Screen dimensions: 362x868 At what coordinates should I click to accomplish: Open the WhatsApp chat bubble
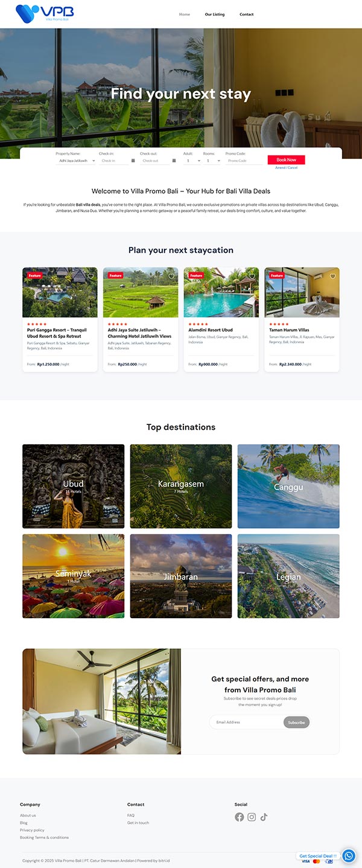point(349,855)
